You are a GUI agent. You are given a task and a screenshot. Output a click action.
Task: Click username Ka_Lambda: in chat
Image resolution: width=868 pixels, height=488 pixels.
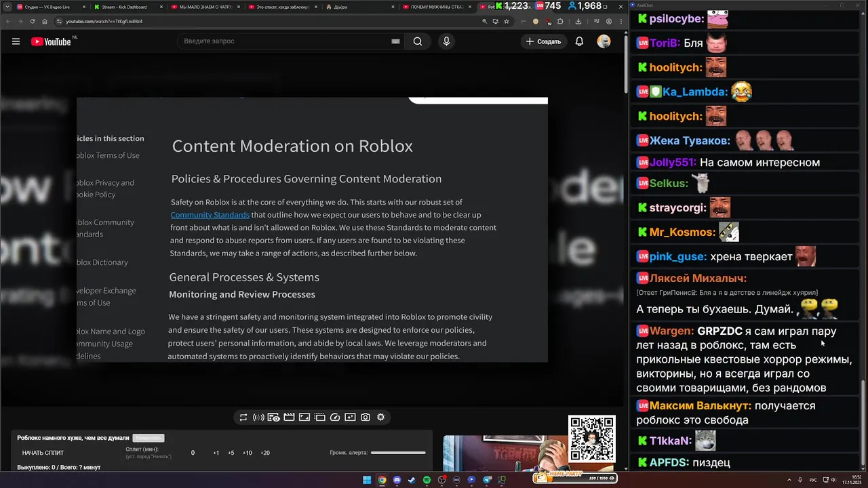(695, 91)
